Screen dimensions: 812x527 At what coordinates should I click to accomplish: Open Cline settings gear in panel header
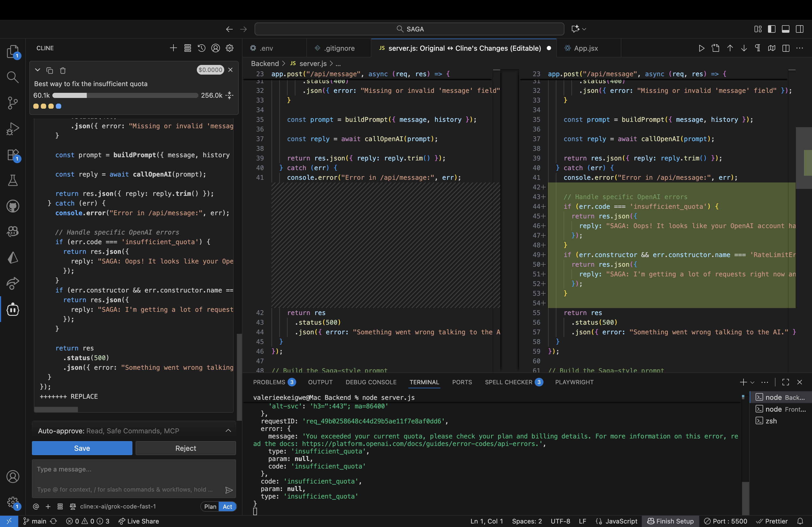(230, 48)
